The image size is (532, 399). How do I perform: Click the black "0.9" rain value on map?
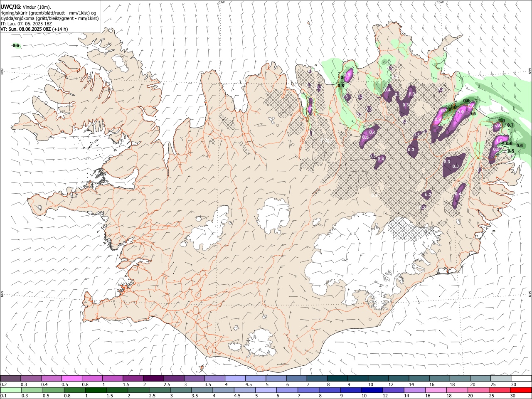(466, 101)
